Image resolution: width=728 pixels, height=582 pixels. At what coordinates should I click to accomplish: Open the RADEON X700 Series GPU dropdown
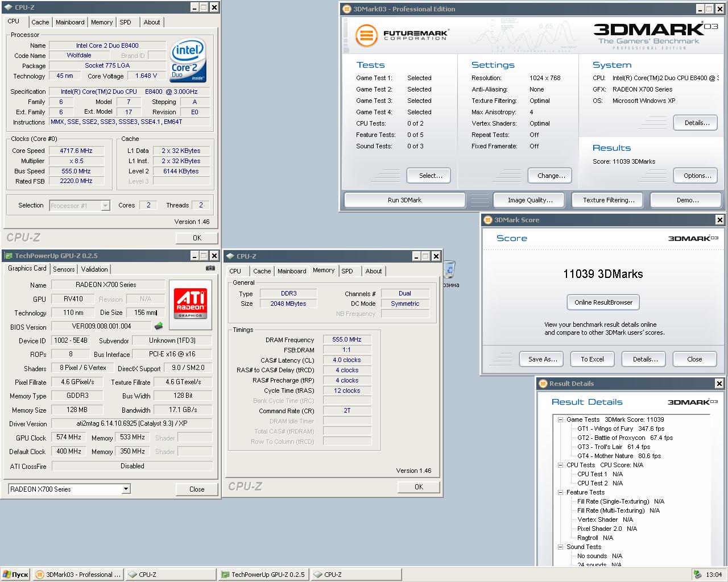pos(126,489)
